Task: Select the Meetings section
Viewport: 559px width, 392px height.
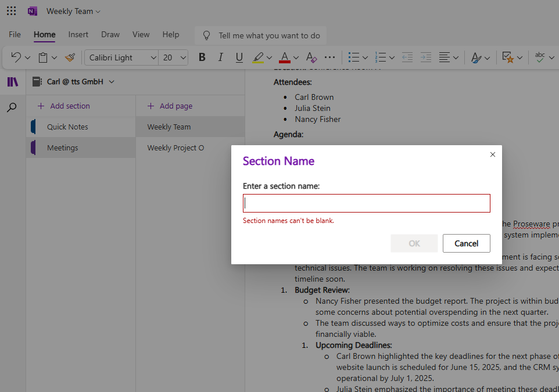Action: (x=81, y=148)
